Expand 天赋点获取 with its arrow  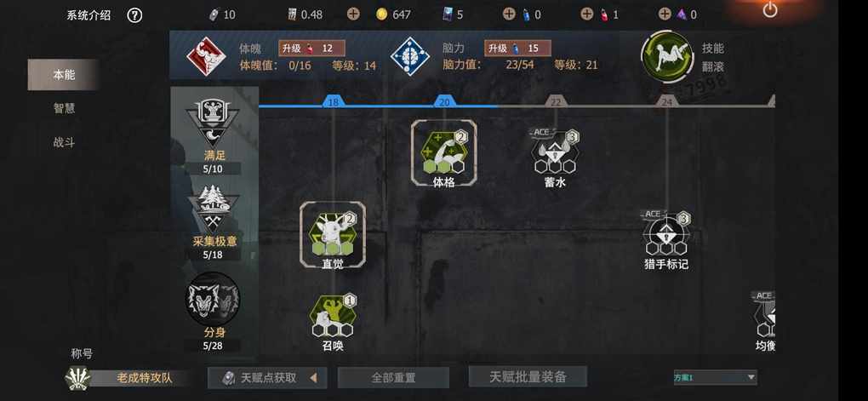point(313,378)
